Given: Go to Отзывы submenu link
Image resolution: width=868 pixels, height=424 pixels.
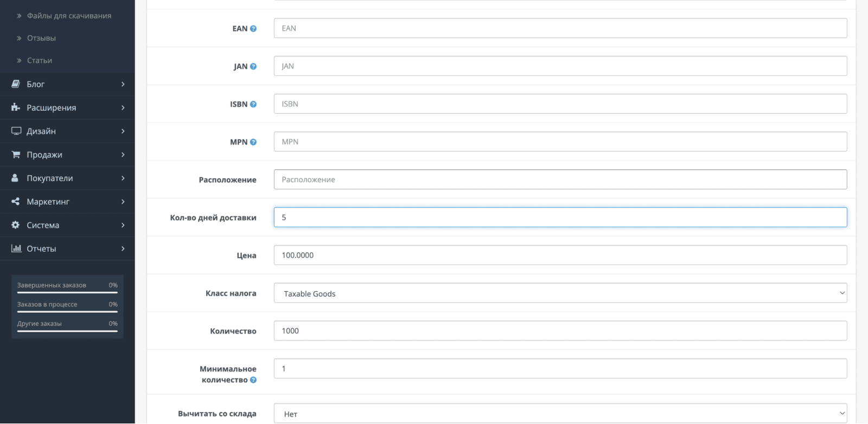Looking at the screenshot, I should click(x=41, y=38).
